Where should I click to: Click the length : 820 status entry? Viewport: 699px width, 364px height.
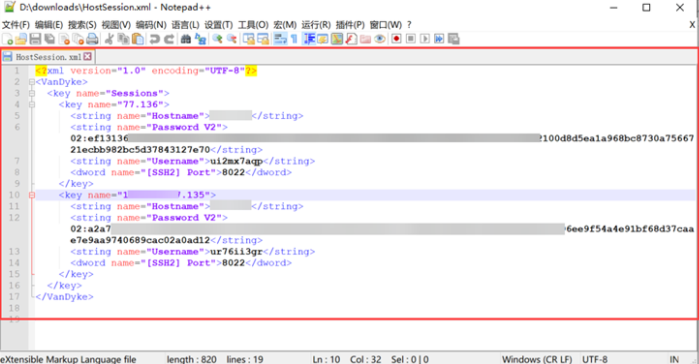tap(192, 359)
